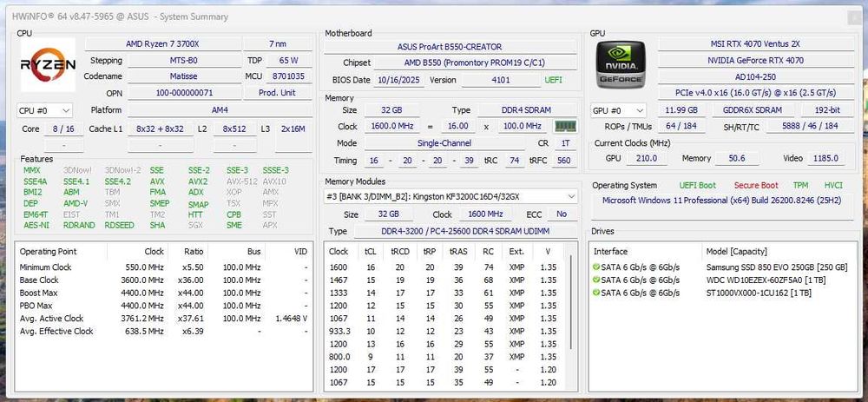Click the MSI RTX 4070 Ventus 2X field
Screen dimensions: 868x402
pos(756,43)
